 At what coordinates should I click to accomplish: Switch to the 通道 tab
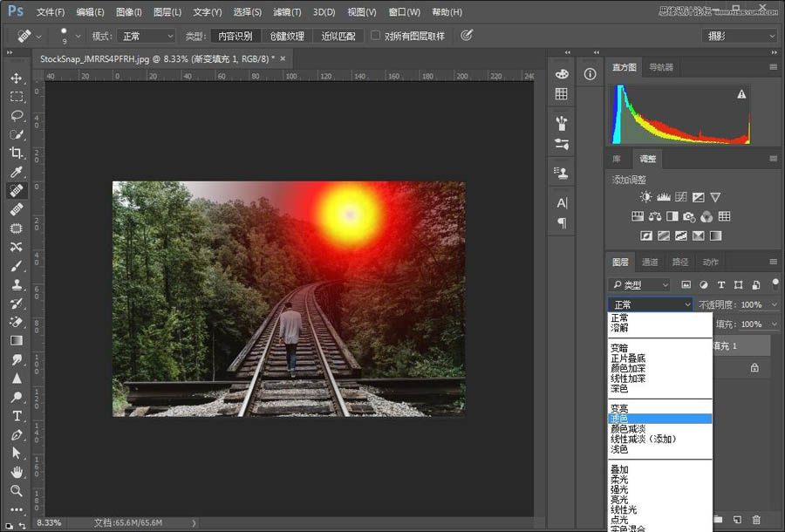click(650, 262)
